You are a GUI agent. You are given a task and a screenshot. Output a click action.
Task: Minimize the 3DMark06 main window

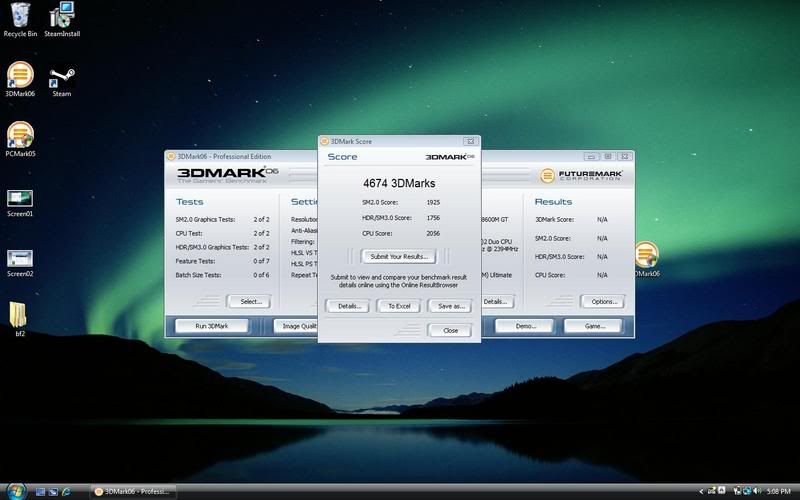[x=591, y=157]
